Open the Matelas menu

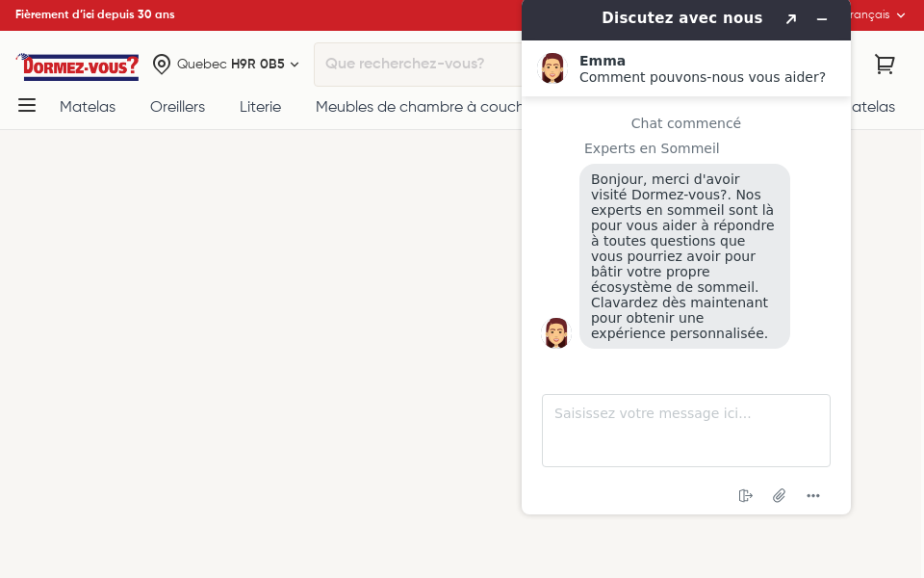coord(88,107)
